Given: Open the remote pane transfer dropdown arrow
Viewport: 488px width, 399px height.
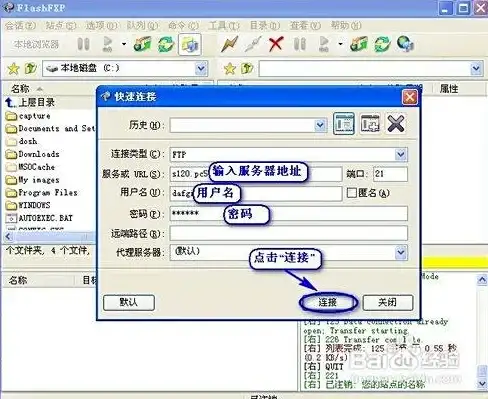Looking at the screenshot, I should (x=340, y=44).
